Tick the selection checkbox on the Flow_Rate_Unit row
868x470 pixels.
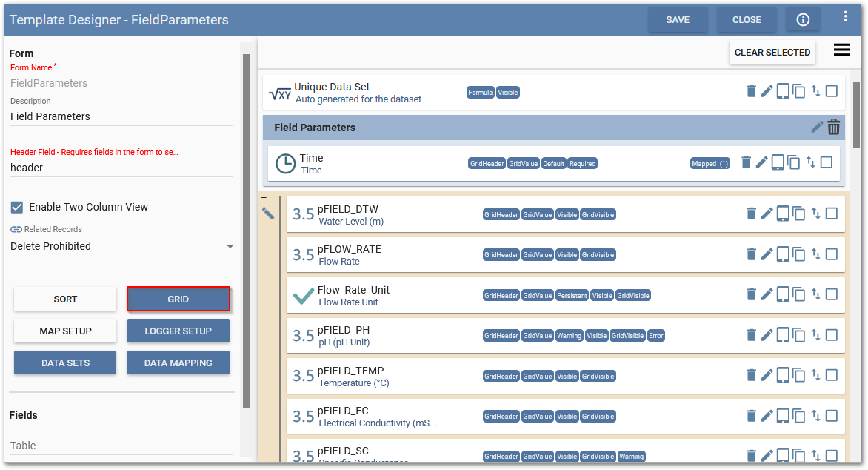(x=832, y=294)
